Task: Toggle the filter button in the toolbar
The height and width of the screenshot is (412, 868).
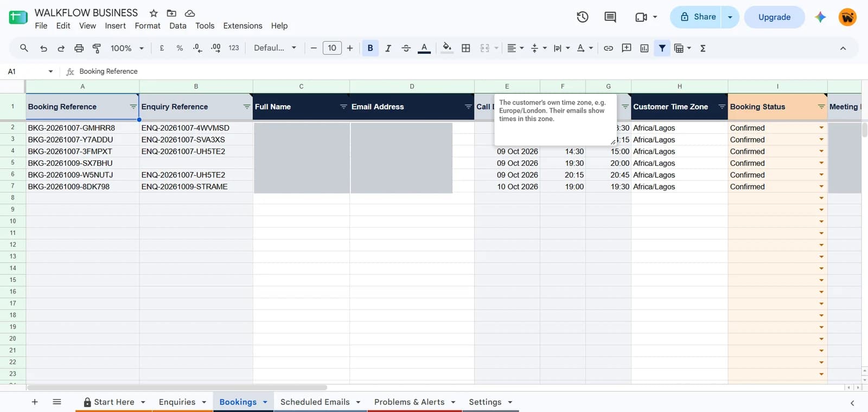Action: coord(662,48)
